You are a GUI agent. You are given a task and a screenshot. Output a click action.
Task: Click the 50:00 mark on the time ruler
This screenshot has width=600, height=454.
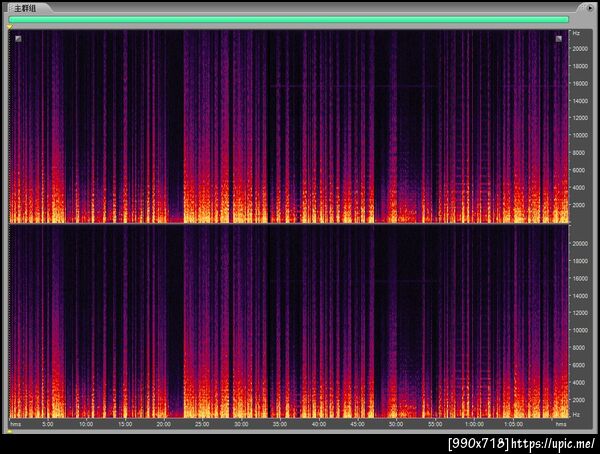[x=396, y=424]
